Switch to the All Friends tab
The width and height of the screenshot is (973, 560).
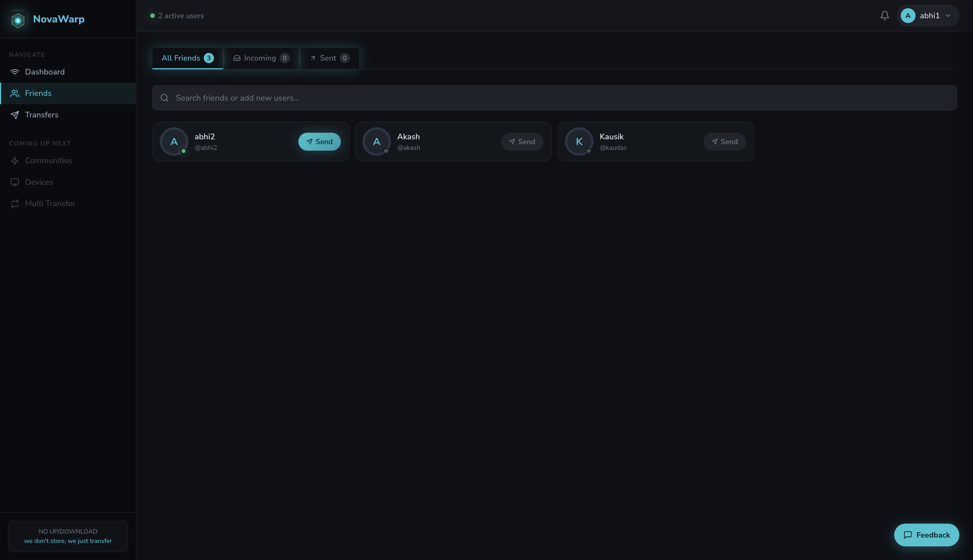[x=187, y=58]
